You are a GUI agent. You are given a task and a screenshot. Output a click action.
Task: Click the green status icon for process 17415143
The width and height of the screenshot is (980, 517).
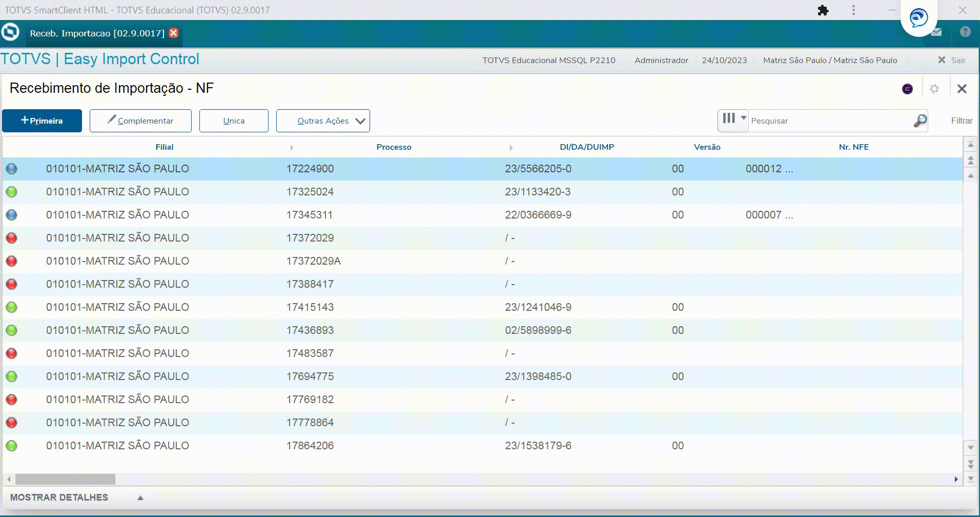tap(11, 307)
